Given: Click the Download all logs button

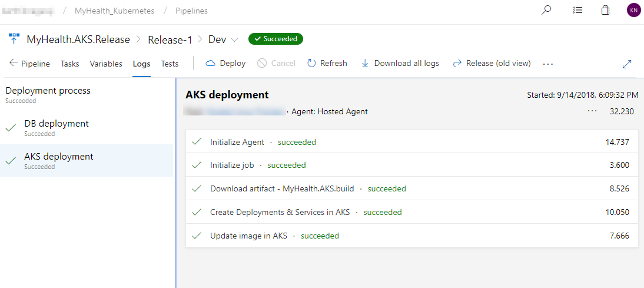Looking at the screenshot, I should [x=400, y=63].
